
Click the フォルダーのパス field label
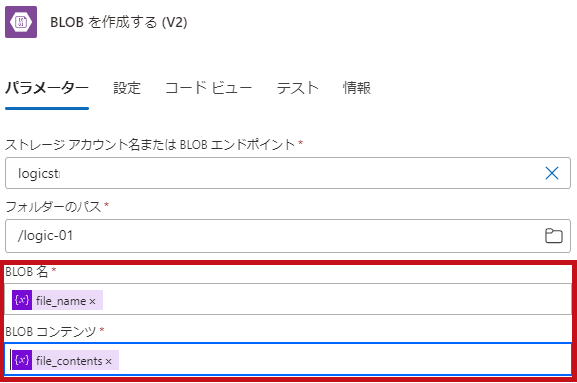pyautogui.click(x=53, y=207)
